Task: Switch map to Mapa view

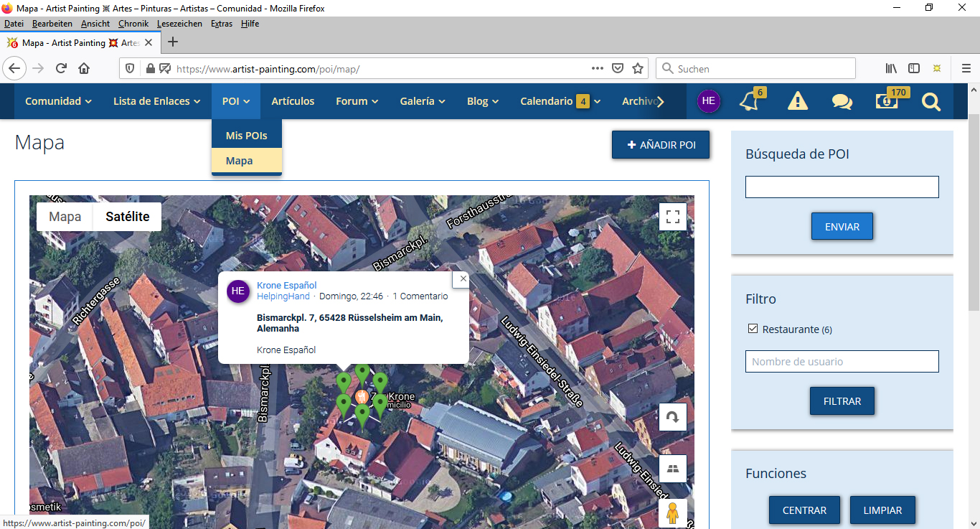Action: coord(65,217)
